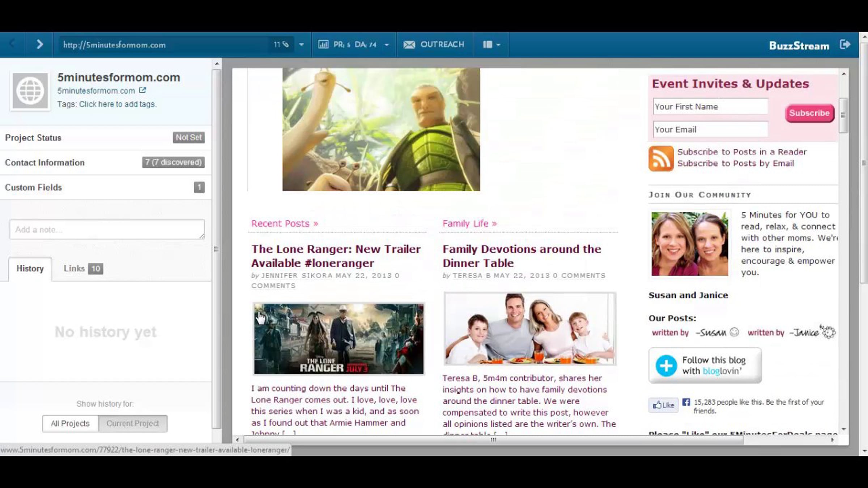Click the BuzzStream logout exit icon
This screenshot has width=868, height=488.
click(x=845, y=44)
